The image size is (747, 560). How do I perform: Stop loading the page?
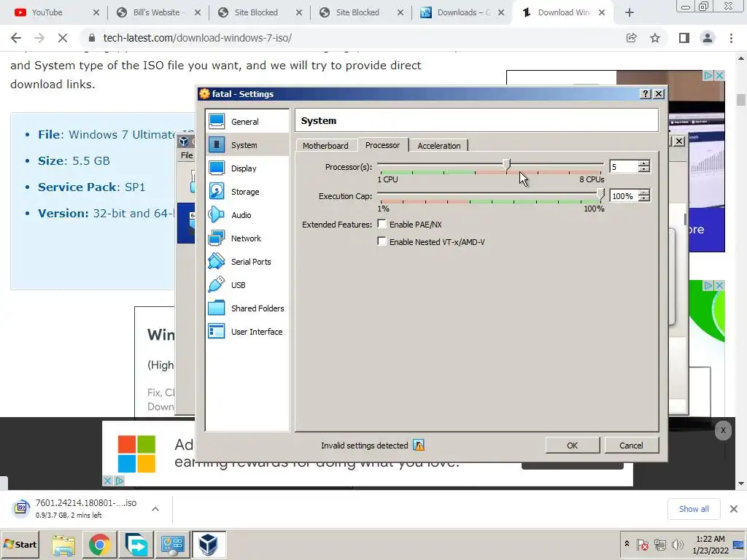coord(63,38)
